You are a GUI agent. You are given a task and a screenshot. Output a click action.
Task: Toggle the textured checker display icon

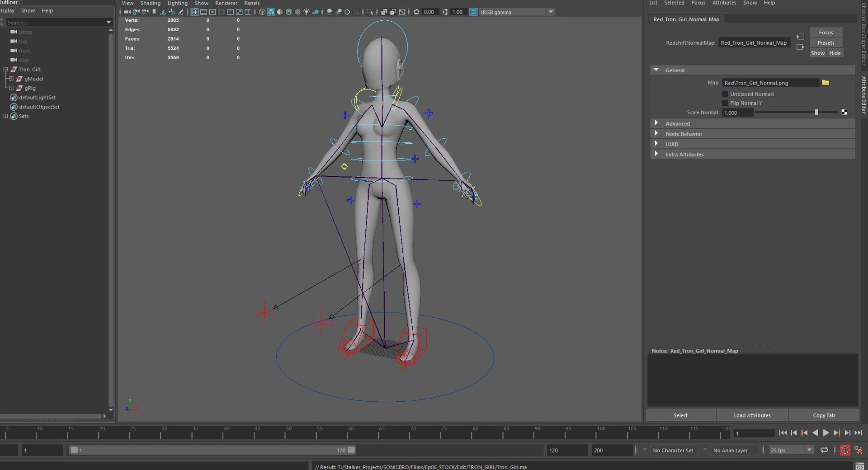pos(297,12)
